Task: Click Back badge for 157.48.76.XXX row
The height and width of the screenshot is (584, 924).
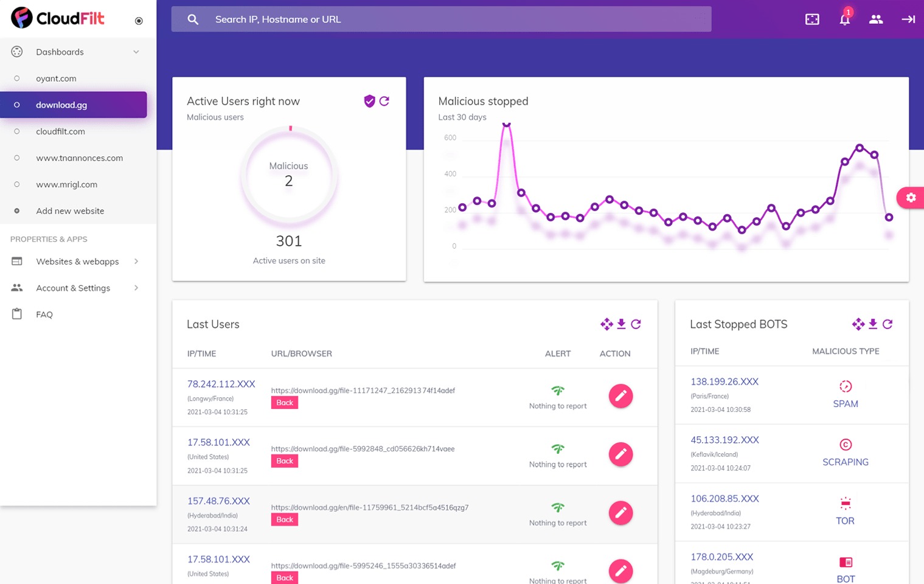Action: point(285,520)
